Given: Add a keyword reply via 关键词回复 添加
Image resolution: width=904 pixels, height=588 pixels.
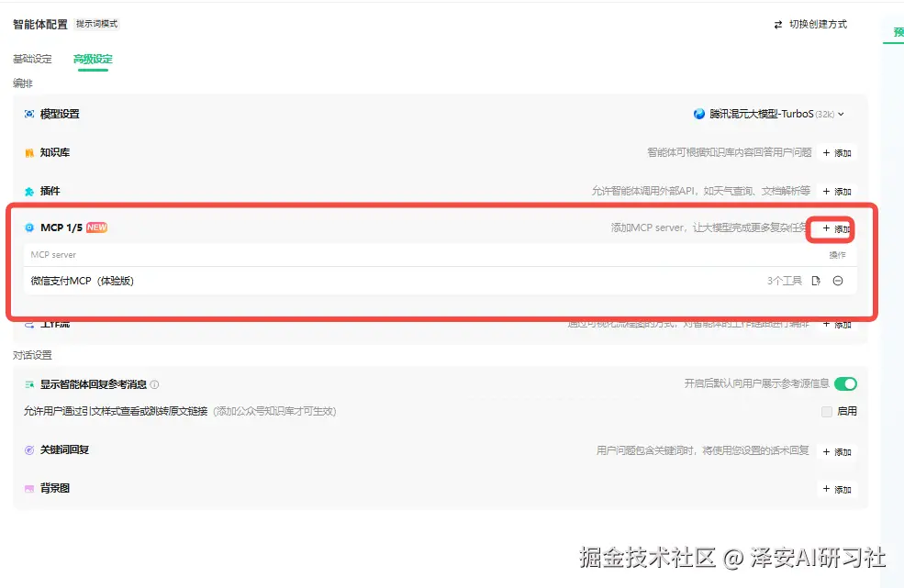Looking at the screenshot, I should click(x=837, y=452).
